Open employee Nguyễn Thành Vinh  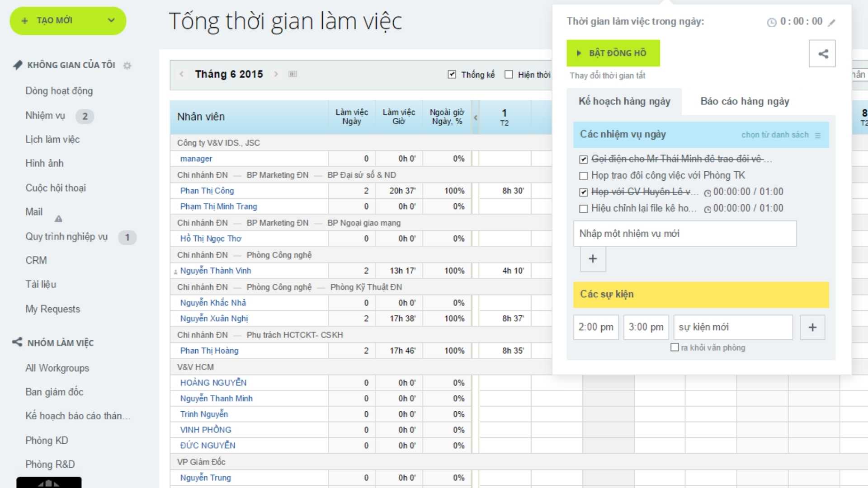pos(215,271)
